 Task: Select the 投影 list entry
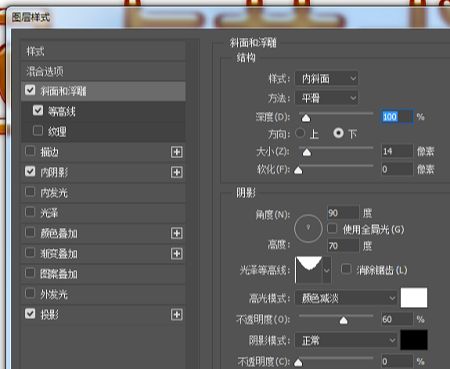coord(103,314)
